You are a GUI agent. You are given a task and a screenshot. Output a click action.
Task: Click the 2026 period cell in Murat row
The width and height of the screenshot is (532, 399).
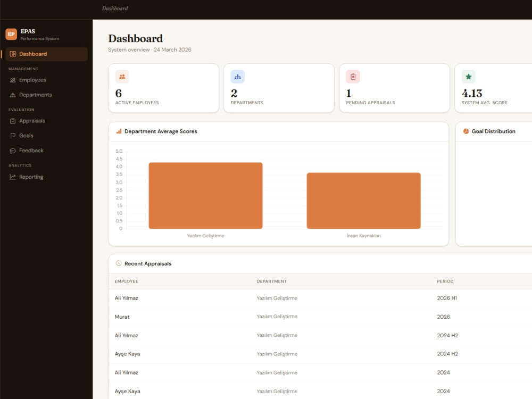click(x=444, y=317)
